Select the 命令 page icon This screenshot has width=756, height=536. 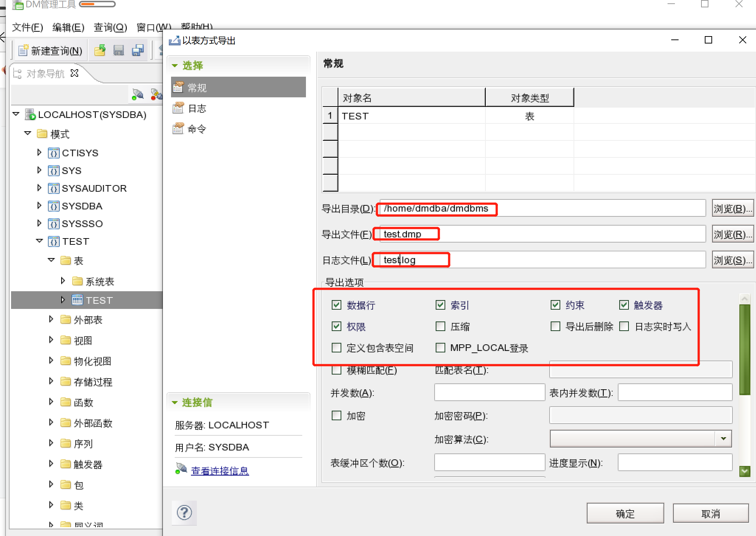point(178,129)
